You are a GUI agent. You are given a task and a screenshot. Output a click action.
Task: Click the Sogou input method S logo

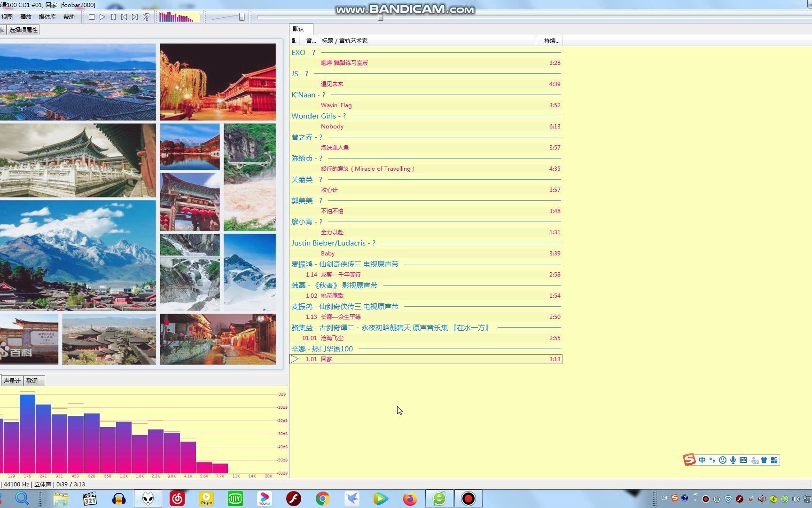[689, 460]
